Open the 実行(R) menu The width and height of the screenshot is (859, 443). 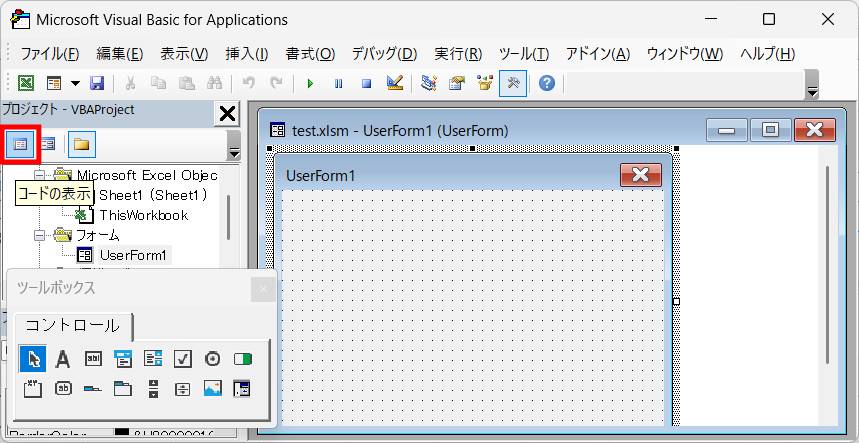458,54
